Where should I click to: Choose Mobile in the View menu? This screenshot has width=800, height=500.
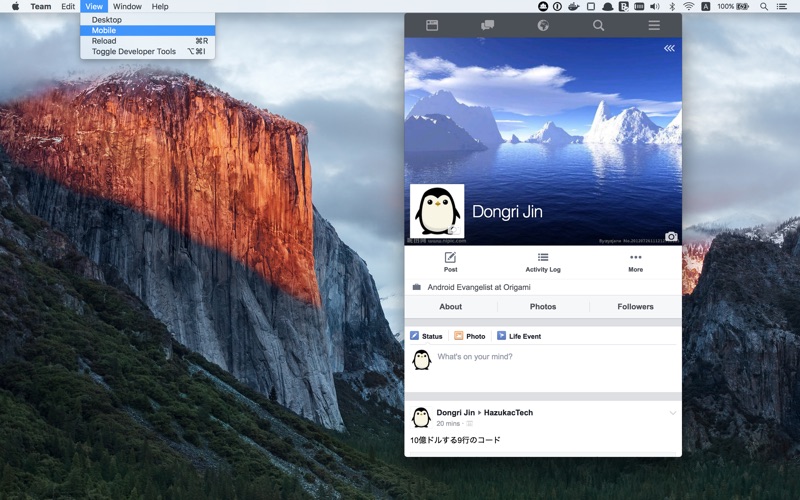(147, 30)
